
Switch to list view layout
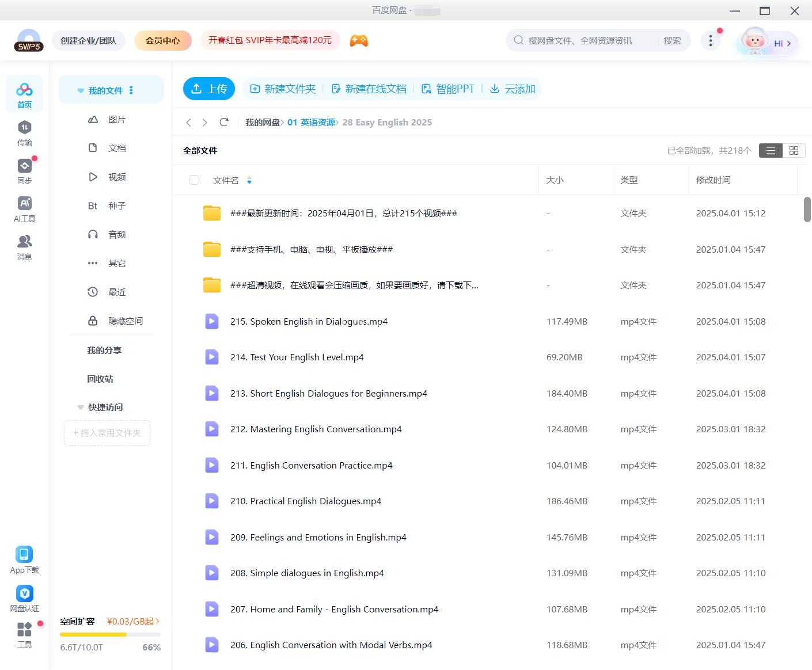(771, 150)
